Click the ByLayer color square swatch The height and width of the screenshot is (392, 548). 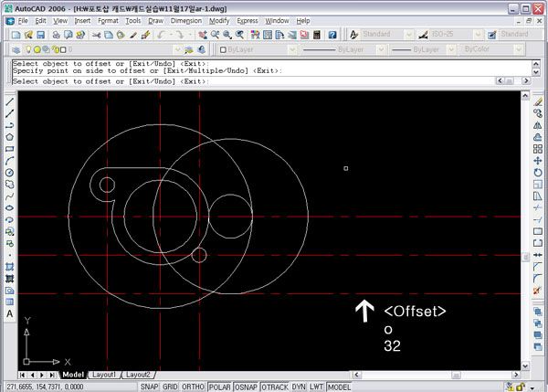tap(223, 49)
